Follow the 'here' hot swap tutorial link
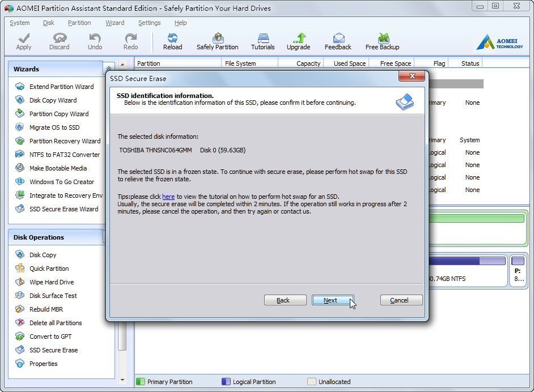 coord(168,197)
